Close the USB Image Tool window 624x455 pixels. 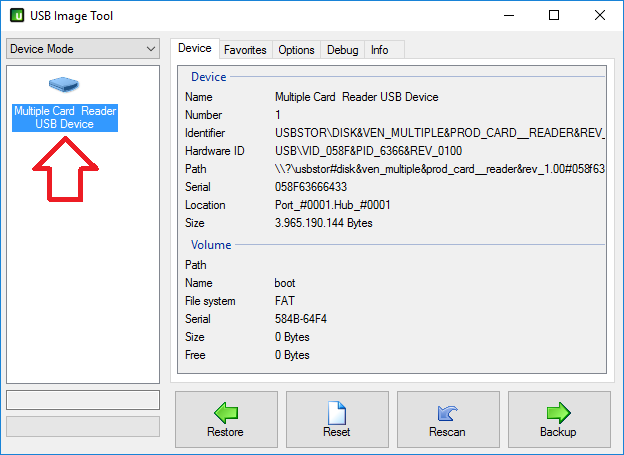[600, 16]
